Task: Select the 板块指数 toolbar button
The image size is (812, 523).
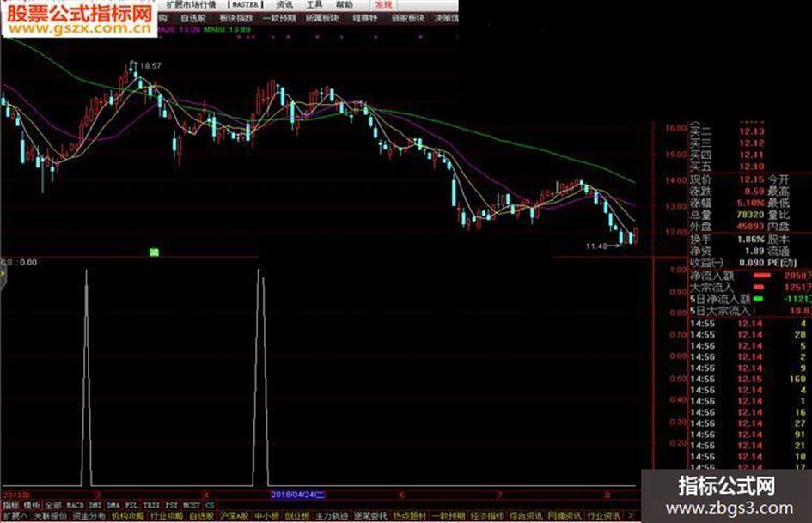Action: [236, 19]
